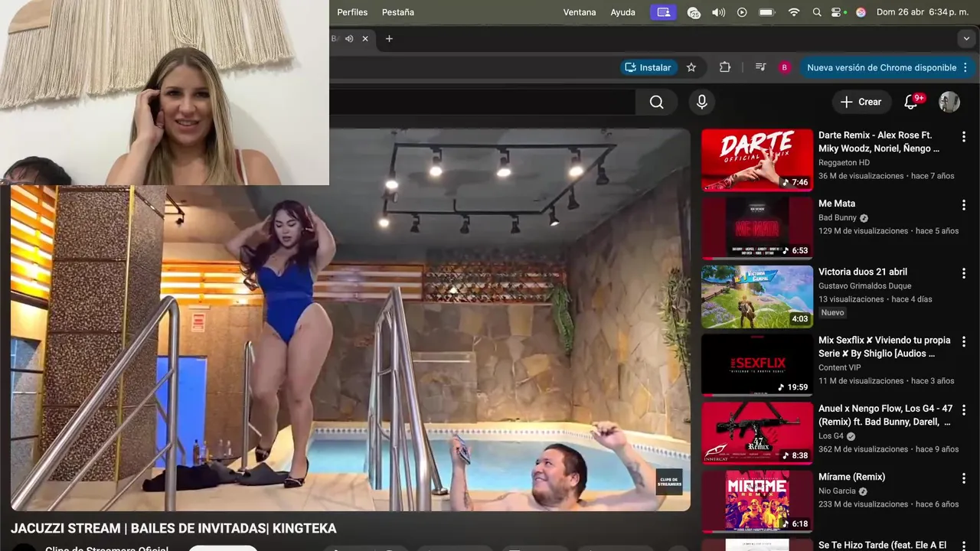Open Control Center in menu bar
This screenshot has width=980, height=551.
click(837, 12)
